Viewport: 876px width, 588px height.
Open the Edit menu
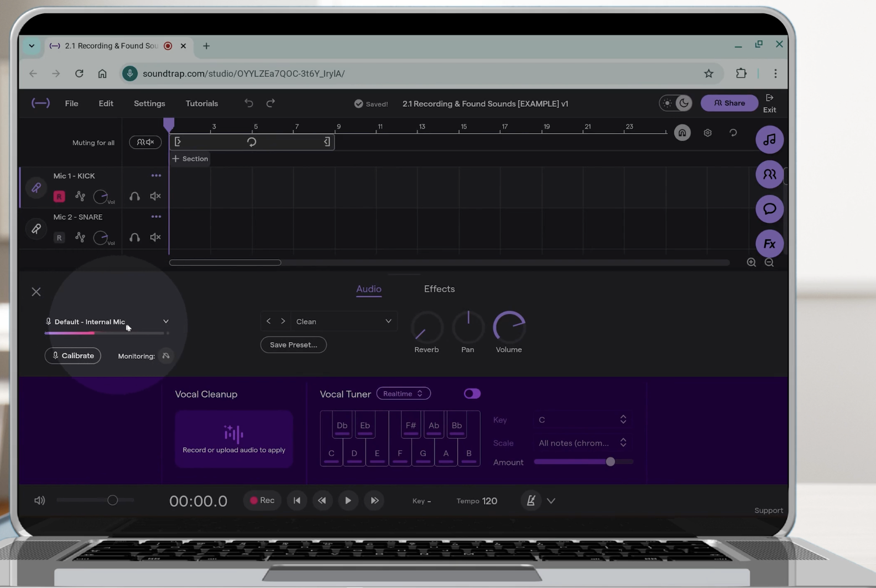pos(106,103)
